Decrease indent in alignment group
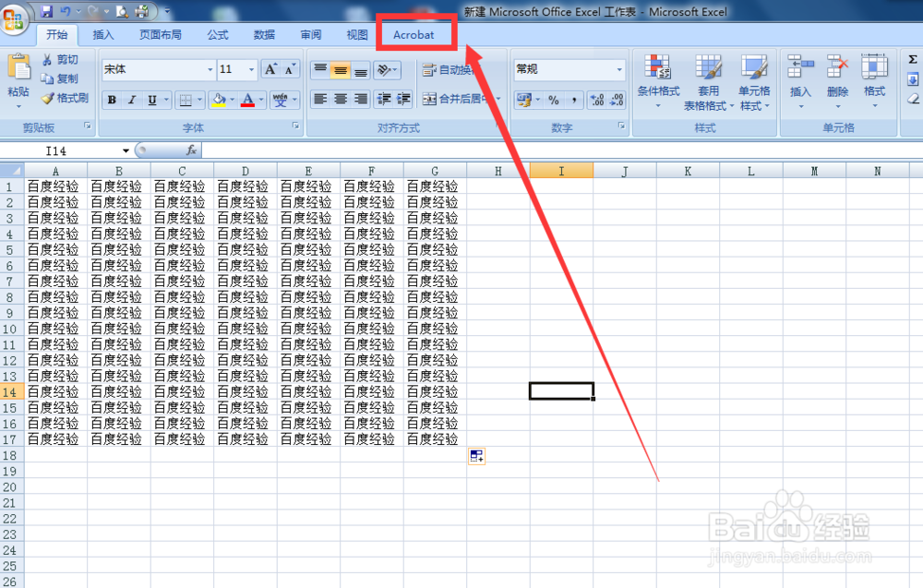The image size is (923, 588). 384,99
